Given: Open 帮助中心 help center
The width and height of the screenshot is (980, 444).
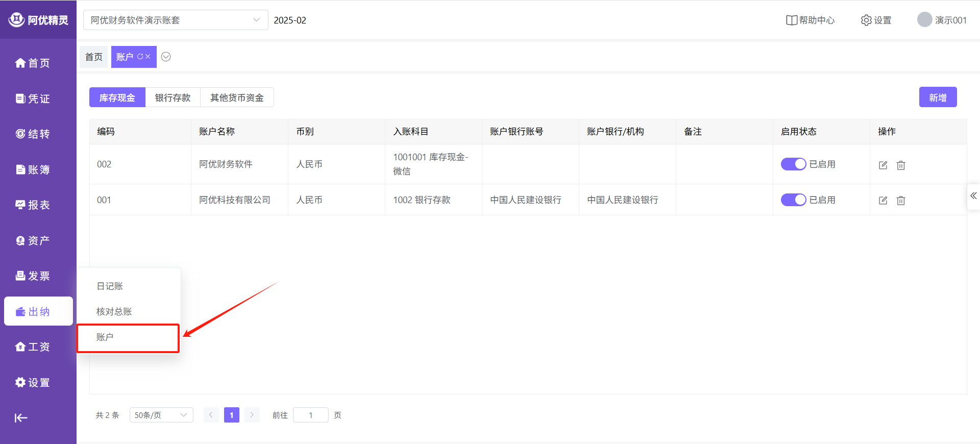Looking at the screenshot, I should [810, 20].
